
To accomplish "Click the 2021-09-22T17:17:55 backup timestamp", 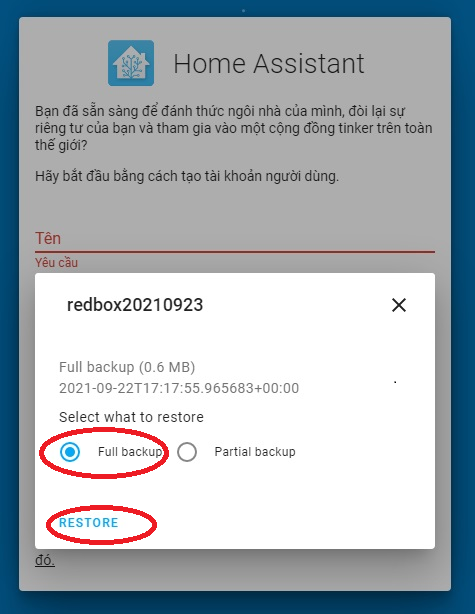I will pyautogui.click(x=179, y=388).
